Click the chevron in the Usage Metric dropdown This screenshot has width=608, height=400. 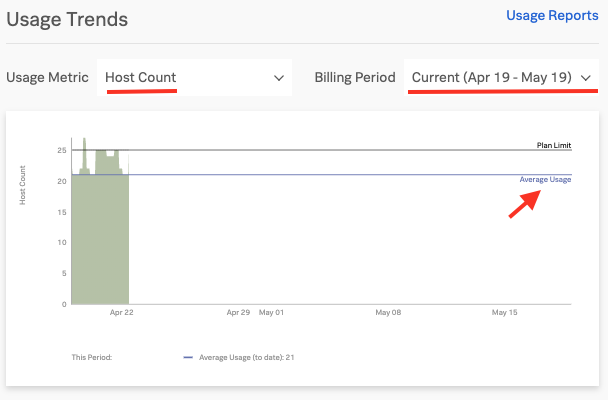(278, 77)
